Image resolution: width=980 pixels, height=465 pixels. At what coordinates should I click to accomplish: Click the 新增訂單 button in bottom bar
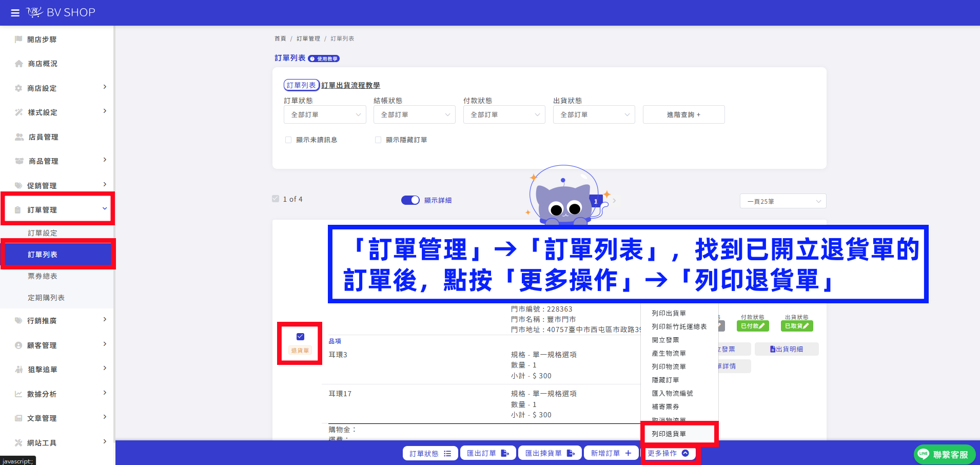[x=611, y=453]
